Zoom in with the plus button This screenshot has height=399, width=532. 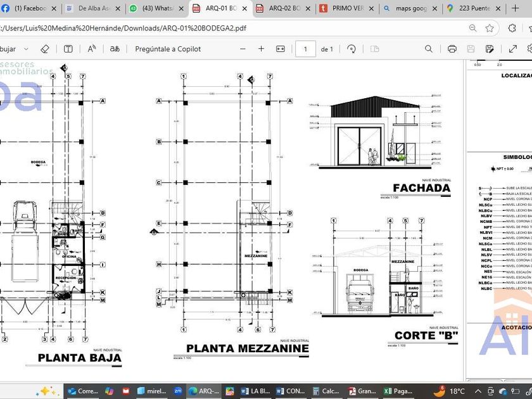coord(261,49)
